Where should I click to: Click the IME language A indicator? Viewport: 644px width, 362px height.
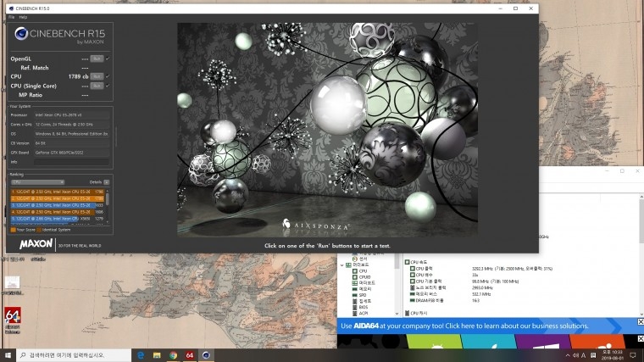tap(584, 355)
